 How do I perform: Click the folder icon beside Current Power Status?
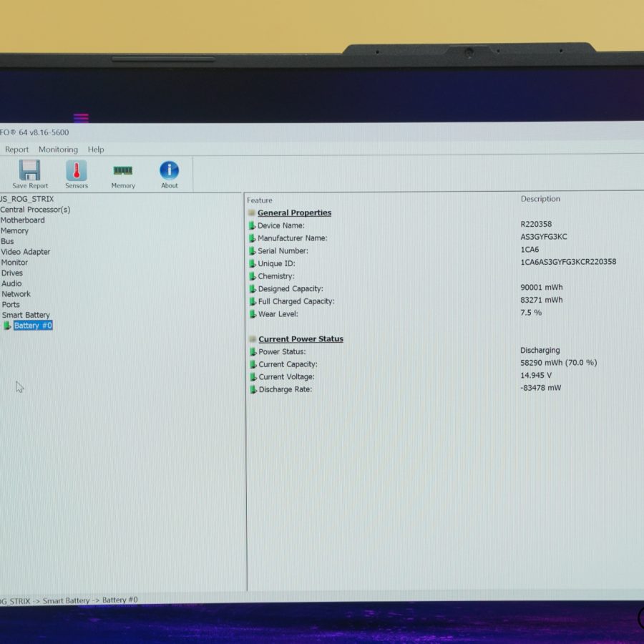click(253, 339)
